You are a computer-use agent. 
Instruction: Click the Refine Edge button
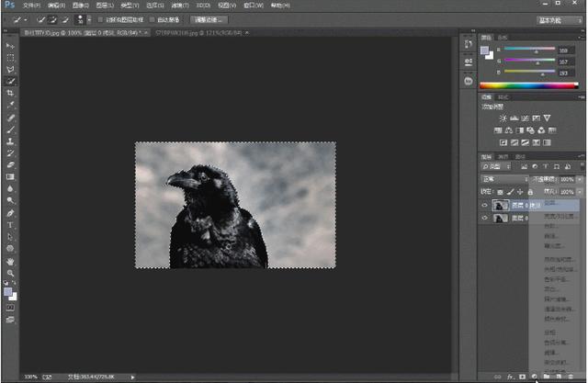(210, 19)
